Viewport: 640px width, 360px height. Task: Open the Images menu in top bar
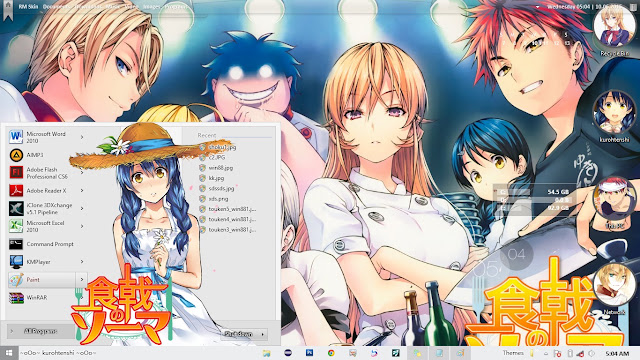click(x=151, y=7)
